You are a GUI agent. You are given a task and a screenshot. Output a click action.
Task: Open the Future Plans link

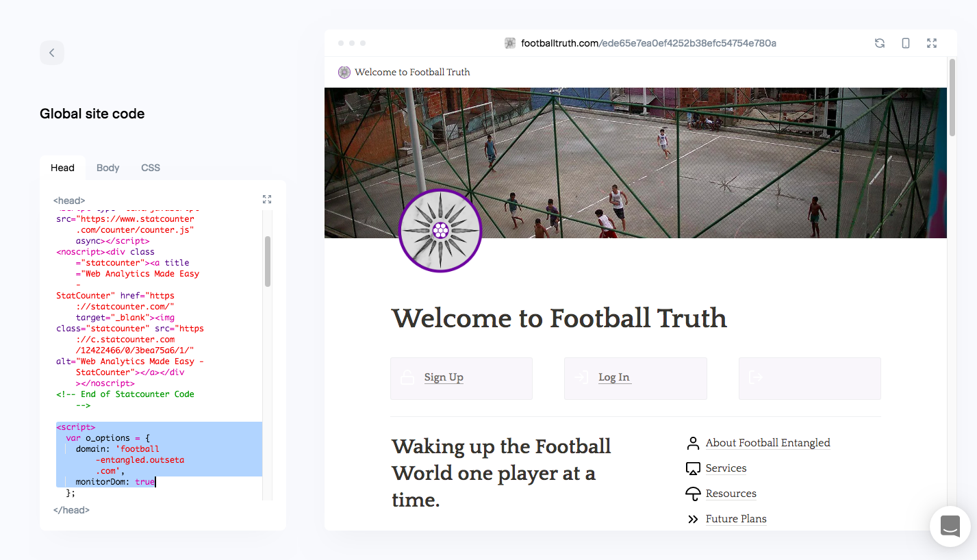(x=736, y=519)
